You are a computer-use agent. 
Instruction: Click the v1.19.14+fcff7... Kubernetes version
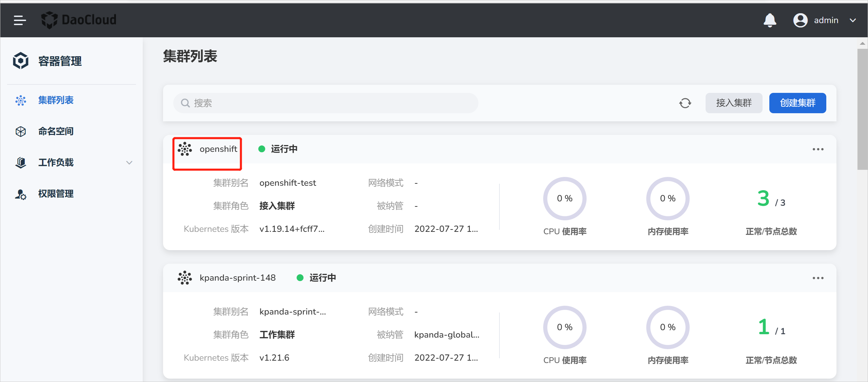pyautogui.click(x=292, y=229)
